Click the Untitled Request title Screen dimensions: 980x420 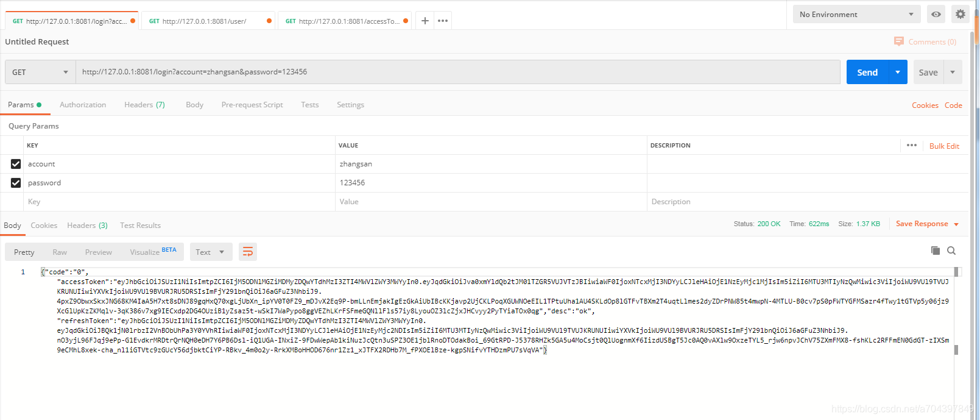(x=37, y=41)
